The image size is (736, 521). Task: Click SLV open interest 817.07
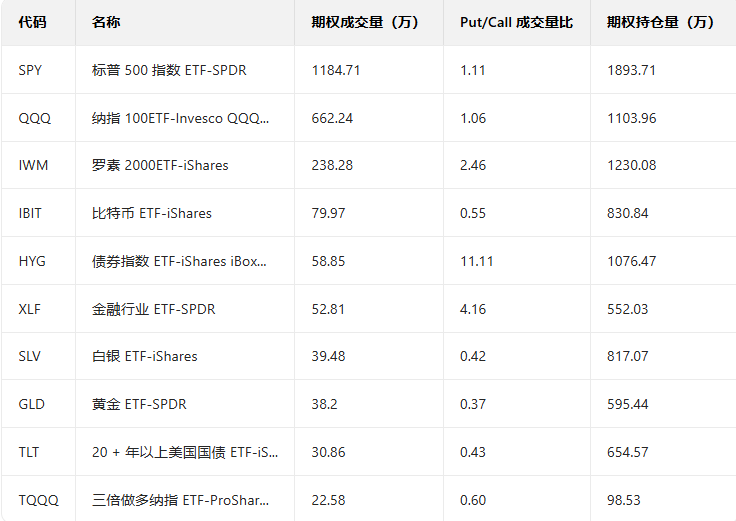(628, 357)
